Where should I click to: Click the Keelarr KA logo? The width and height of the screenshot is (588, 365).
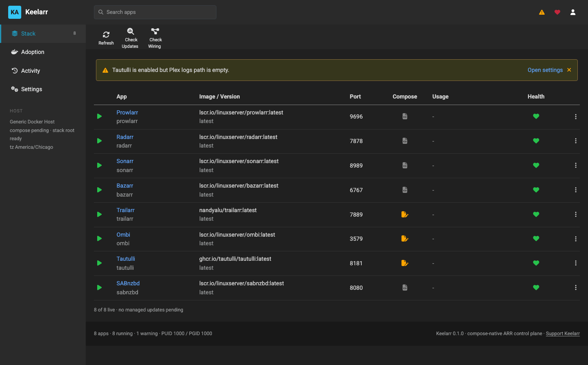coord(15,12)
